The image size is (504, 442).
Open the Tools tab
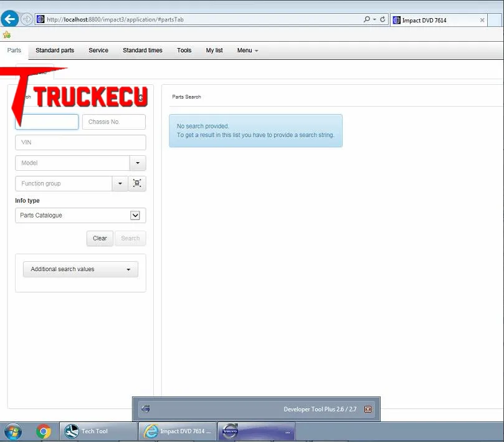pos(184,50)
